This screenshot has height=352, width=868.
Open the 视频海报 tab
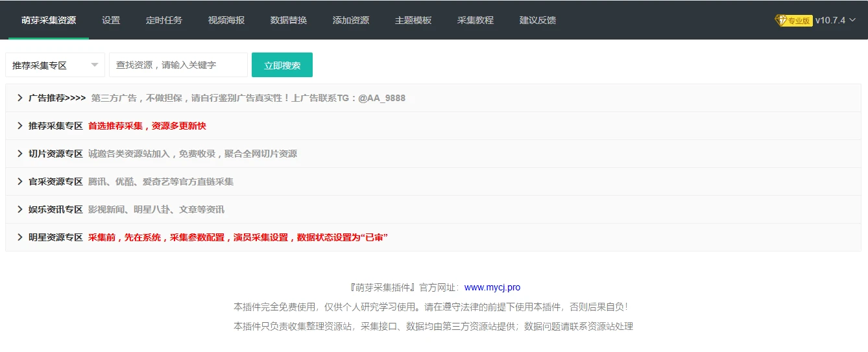click(226, 20)
